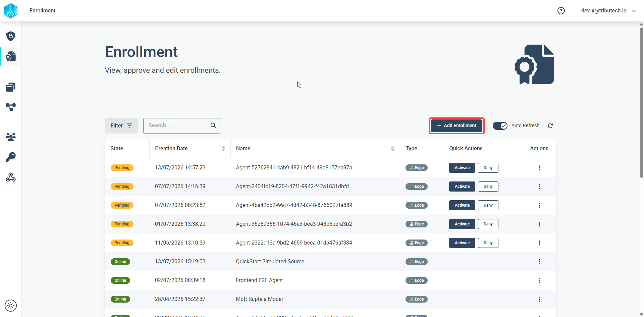Click the Pending badge dated 13/07/2026
This screenshot has height=317, width=644.
point(122,168)
